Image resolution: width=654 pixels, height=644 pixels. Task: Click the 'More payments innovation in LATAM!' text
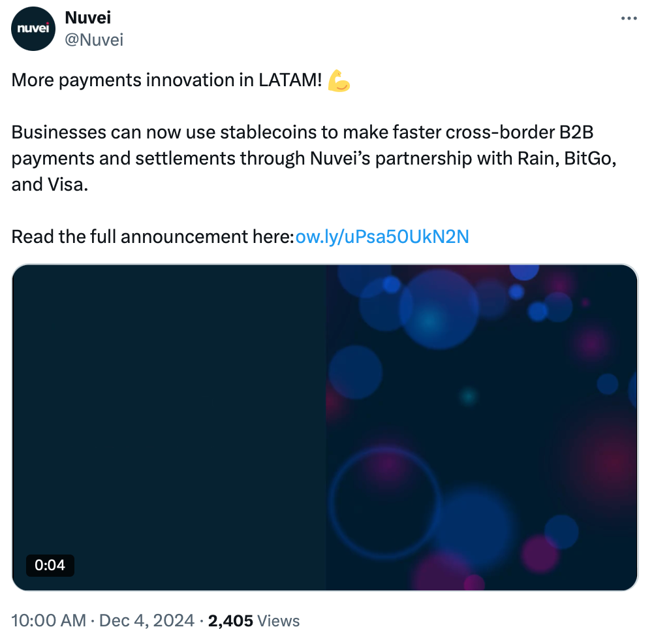coord(166,80)
